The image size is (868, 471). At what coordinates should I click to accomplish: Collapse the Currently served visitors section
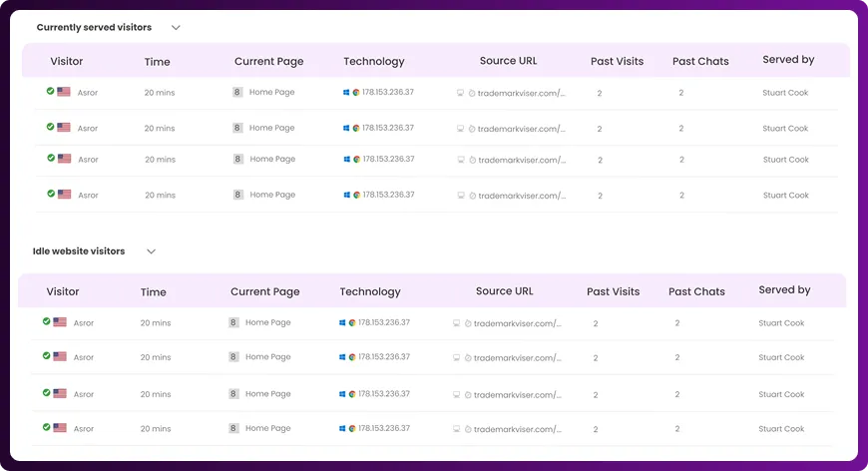click(x=176, y=28)
